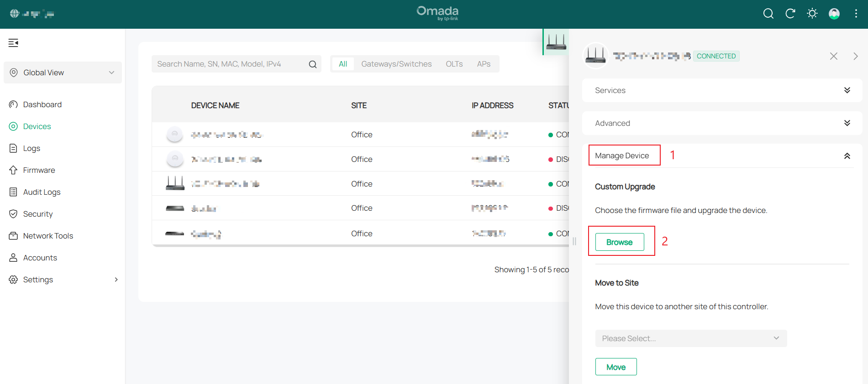The image size is (868, 384).
Task: Click the right arrow to collapse panel
Action: [x=855, y=56]
